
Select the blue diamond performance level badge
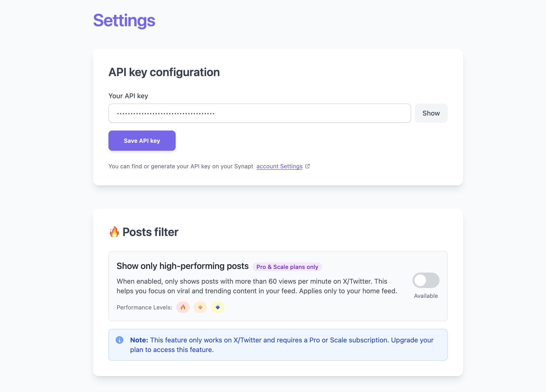point(218,307)
